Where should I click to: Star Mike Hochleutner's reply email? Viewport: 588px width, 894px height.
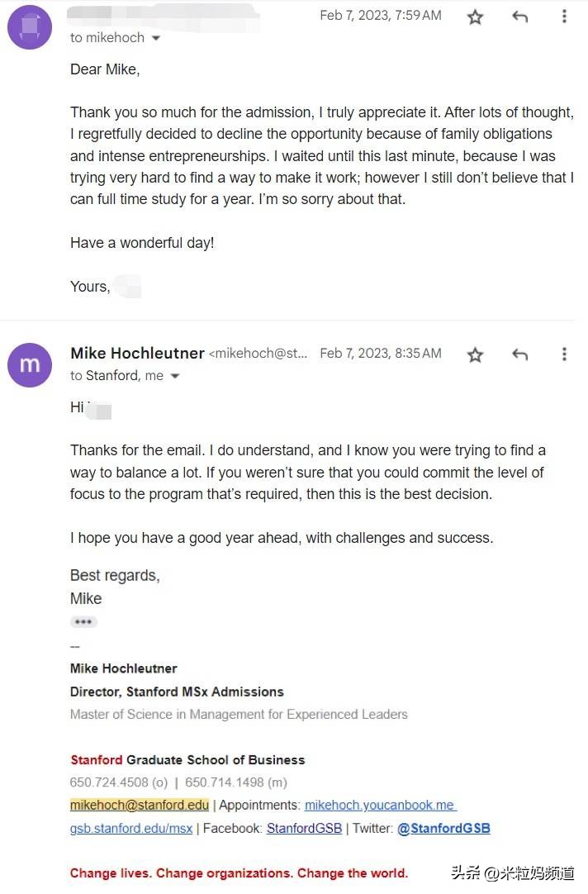475,354
